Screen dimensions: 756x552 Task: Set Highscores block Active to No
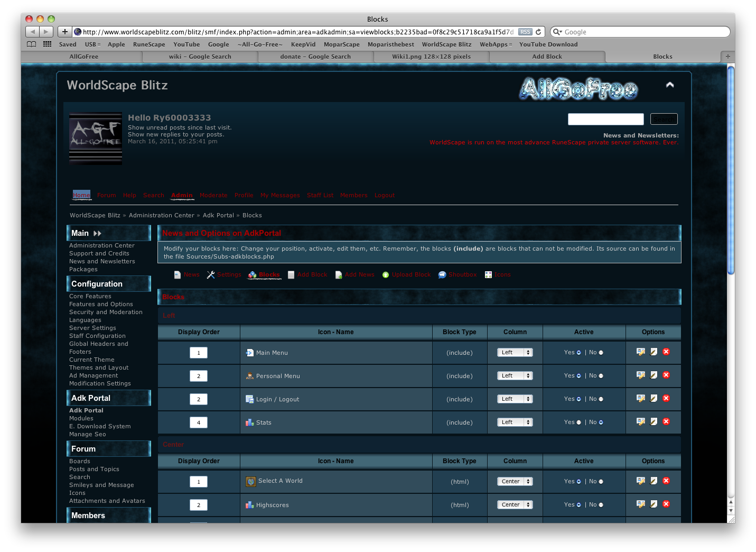click(x=601, y=505)
